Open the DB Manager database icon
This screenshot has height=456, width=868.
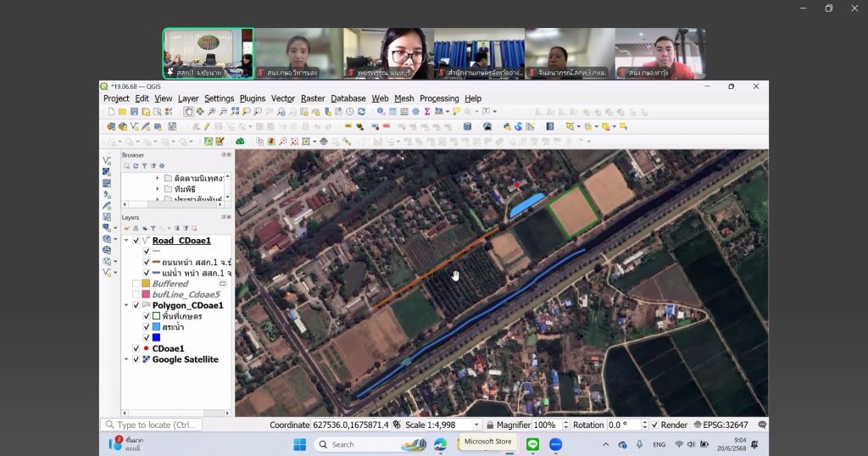(467, 126)
